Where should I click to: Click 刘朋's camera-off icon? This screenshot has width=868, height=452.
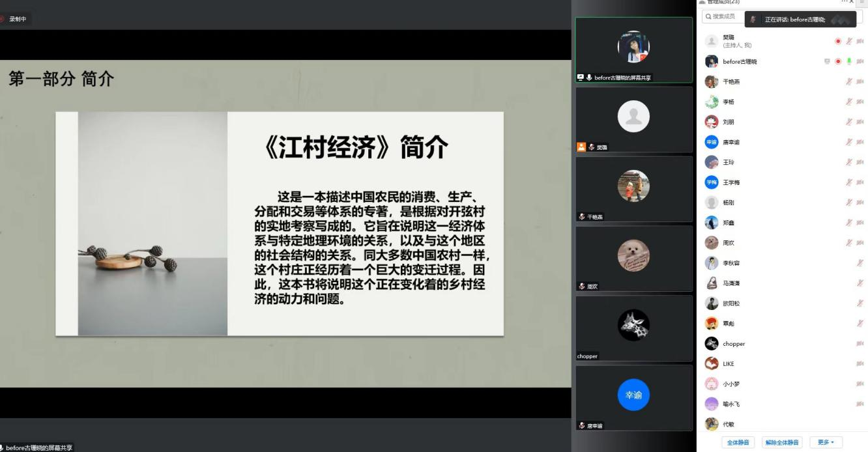[x=860, y=122]
